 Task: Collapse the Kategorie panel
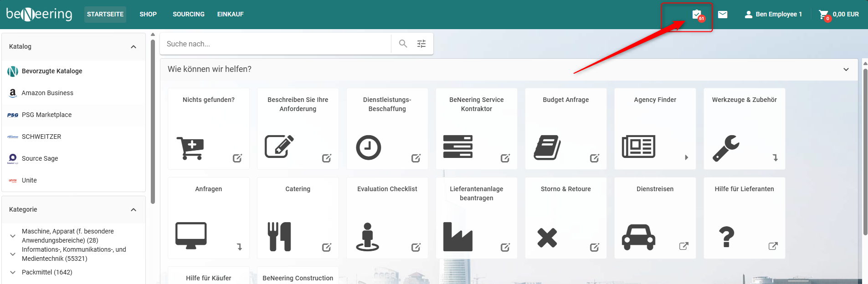click(x=134, y=209)
